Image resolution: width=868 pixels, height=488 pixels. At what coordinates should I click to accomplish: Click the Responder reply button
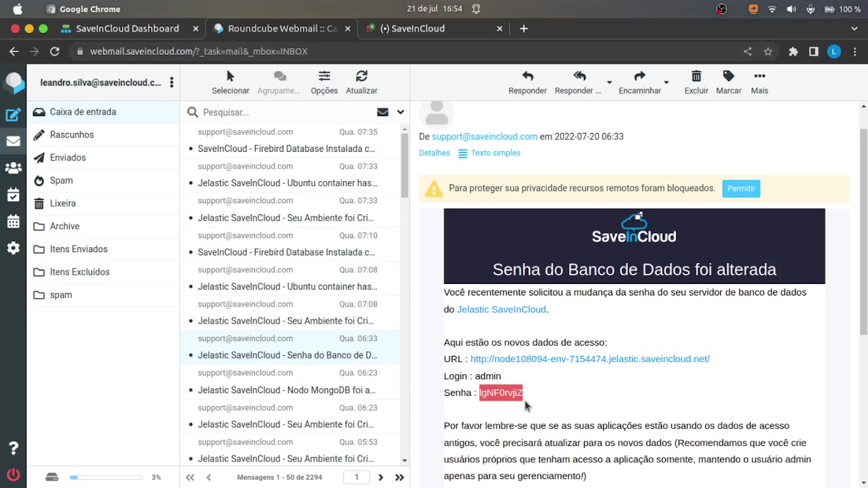click(528, 83)
